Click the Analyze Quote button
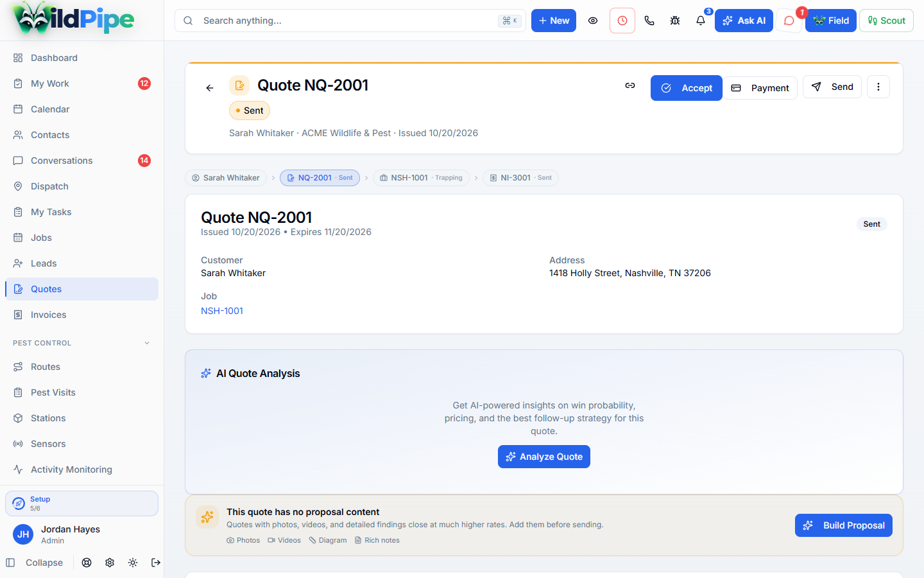 (x=544, y=457)
